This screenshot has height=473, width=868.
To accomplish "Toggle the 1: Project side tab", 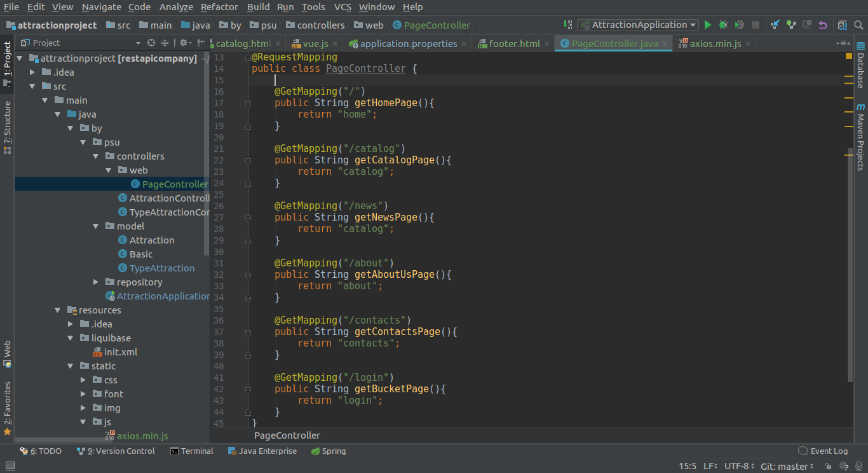I will (x=7, y=64).
